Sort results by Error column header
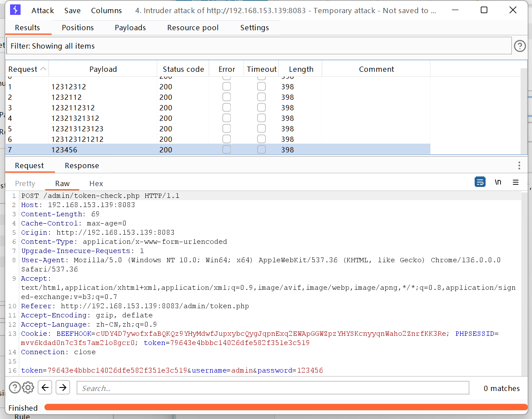The height and width of the screenshot is (419, 532). [x=226, y=69]
